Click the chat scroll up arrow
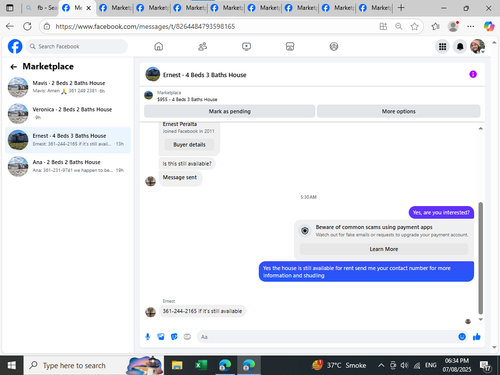This screenshot has height=375, width=500. click(480, 129)
